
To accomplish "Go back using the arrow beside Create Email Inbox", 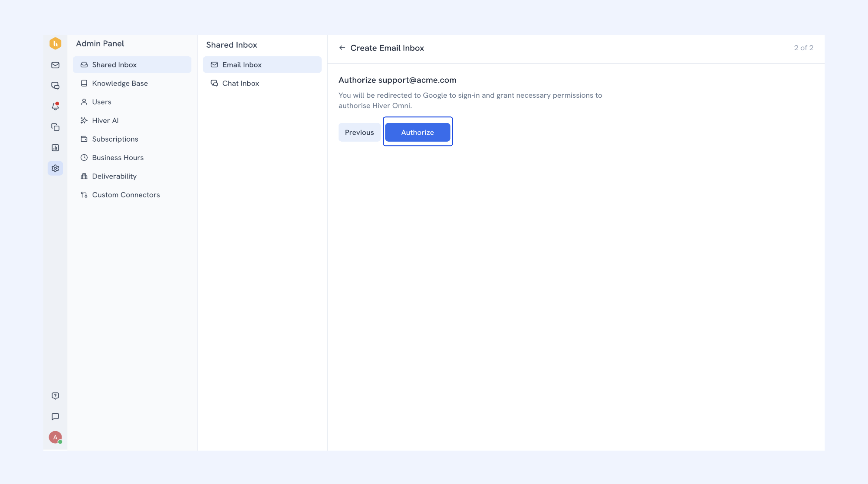I will (x=342, y=48).
